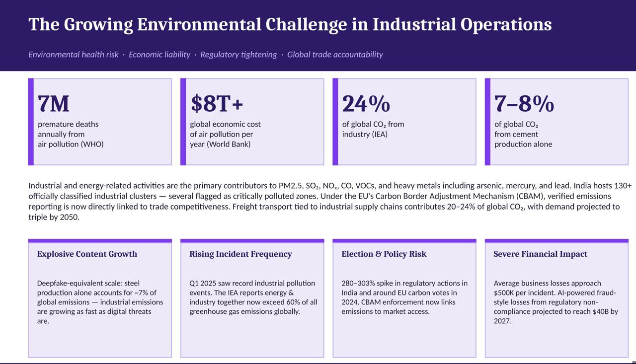
Task: Click the slide title about Environmental Challenge
Action: click(290, 24)
